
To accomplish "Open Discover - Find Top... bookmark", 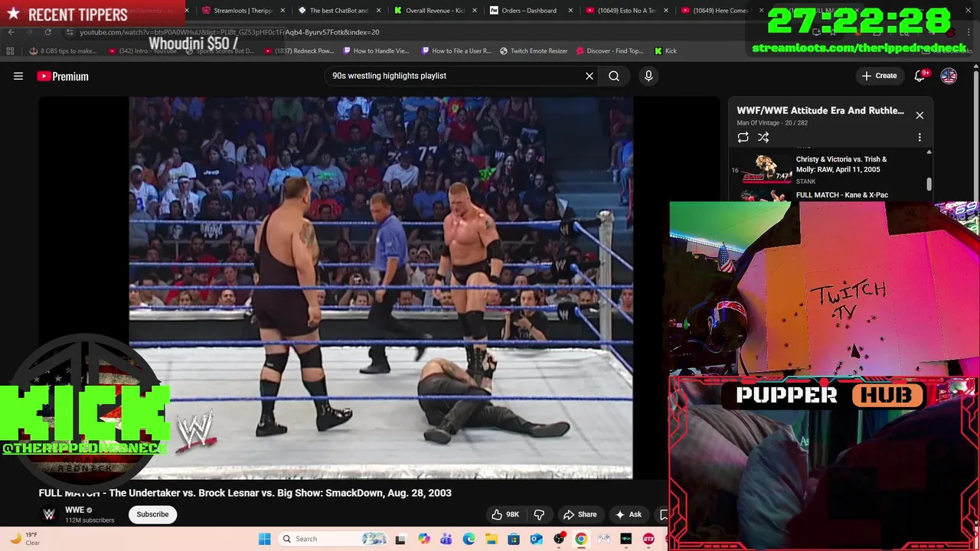I will click(609, 51).
